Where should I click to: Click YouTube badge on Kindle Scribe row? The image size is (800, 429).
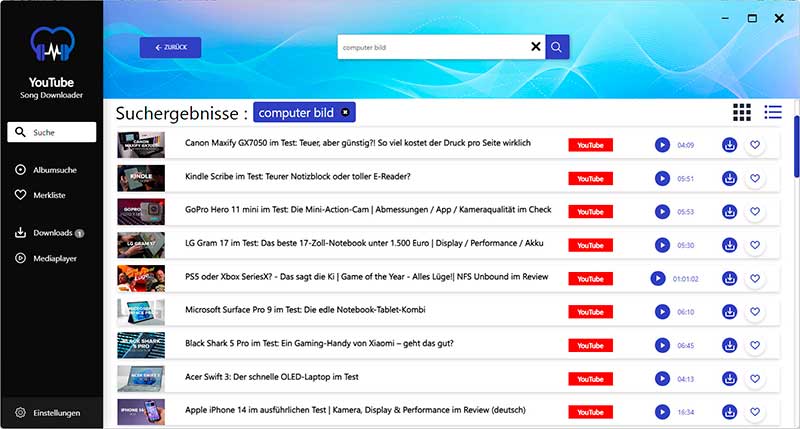point(590,179)
